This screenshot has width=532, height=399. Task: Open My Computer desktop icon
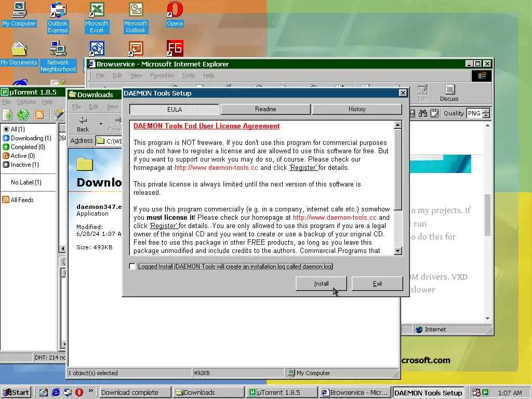(19, 14)
